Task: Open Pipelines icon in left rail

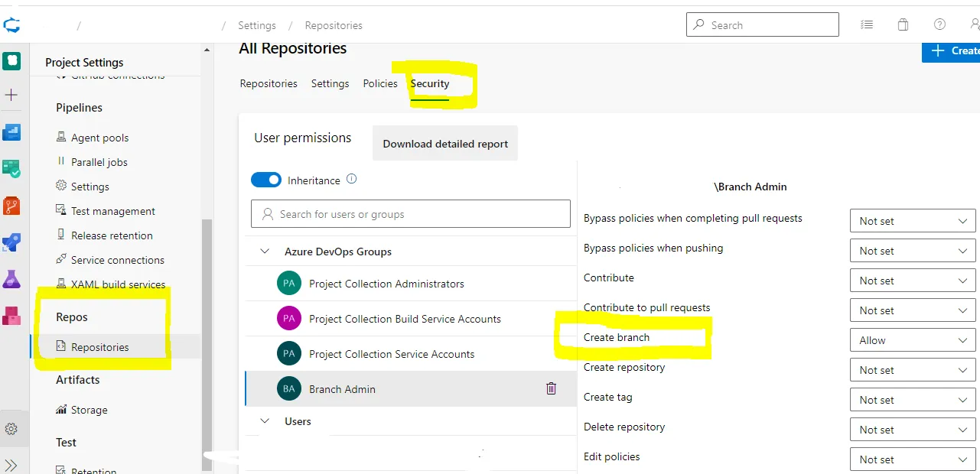Action: pyautogui.click(x=11, y=243)
